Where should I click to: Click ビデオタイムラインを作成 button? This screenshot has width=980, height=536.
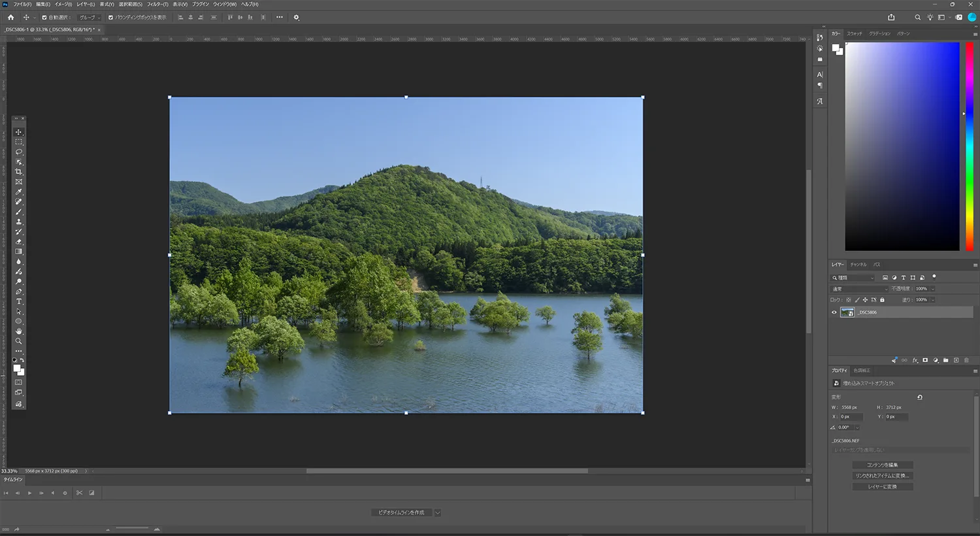(401, 512)
